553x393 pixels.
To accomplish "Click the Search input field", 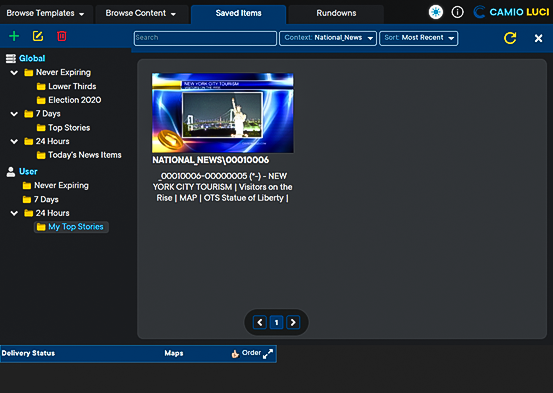I will (x=205, y=38).
